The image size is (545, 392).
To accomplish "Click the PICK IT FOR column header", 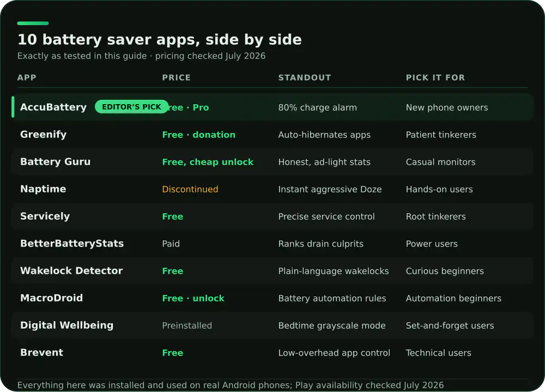I will [x=435, y=77].
